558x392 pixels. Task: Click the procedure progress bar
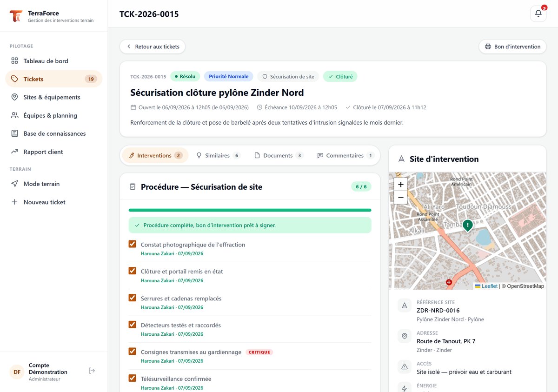[250, 210]
